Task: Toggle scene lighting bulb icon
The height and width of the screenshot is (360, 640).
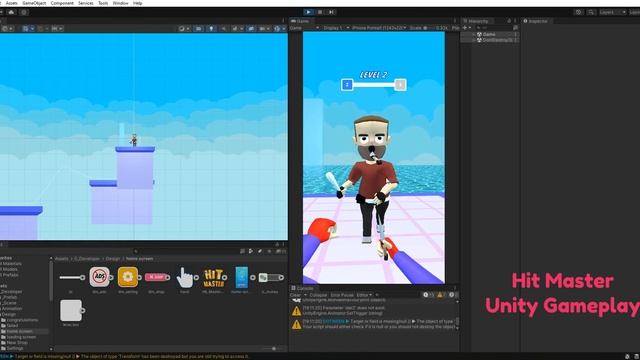Action: click(x=211, y=29)
